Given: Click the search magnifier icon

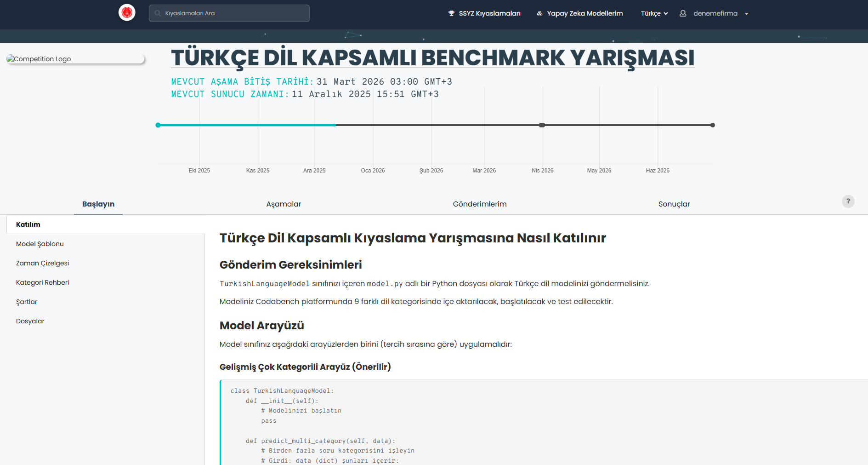Looking at the screenshot, I should click(x=158, y=13).
